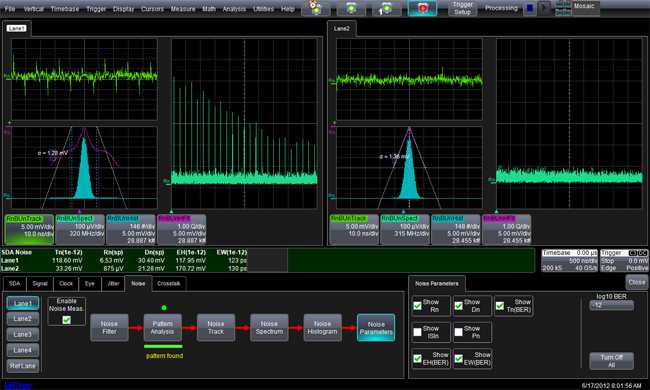This screenshot has height=390, width=650.
Task: Open Lane2 magenta 28.455 descriptor box
Action: pos(507,229)
